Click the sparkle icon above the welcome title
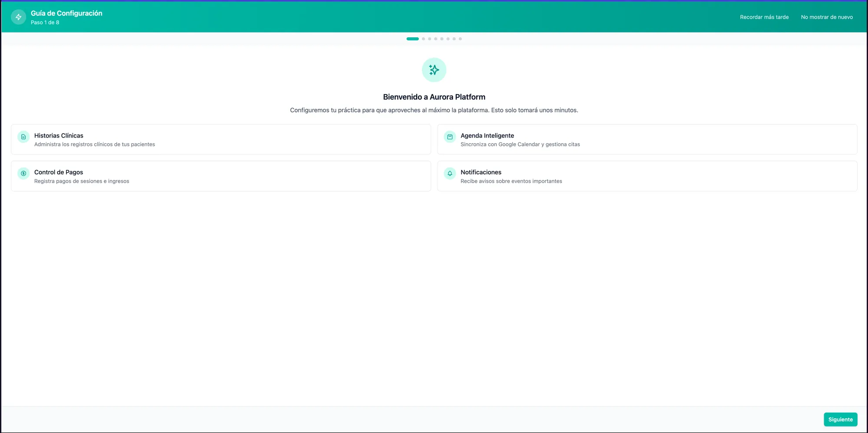Screen dimensions: 868x433 click(x=434, y=70)
